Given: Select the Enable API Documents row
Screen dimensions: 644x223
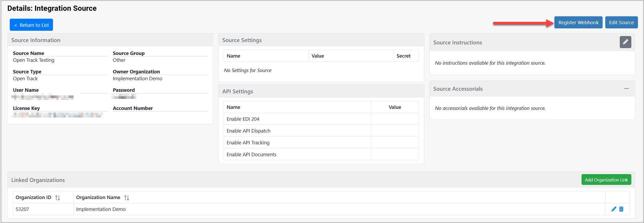Looking at the screenshot, I should point(321,154).
